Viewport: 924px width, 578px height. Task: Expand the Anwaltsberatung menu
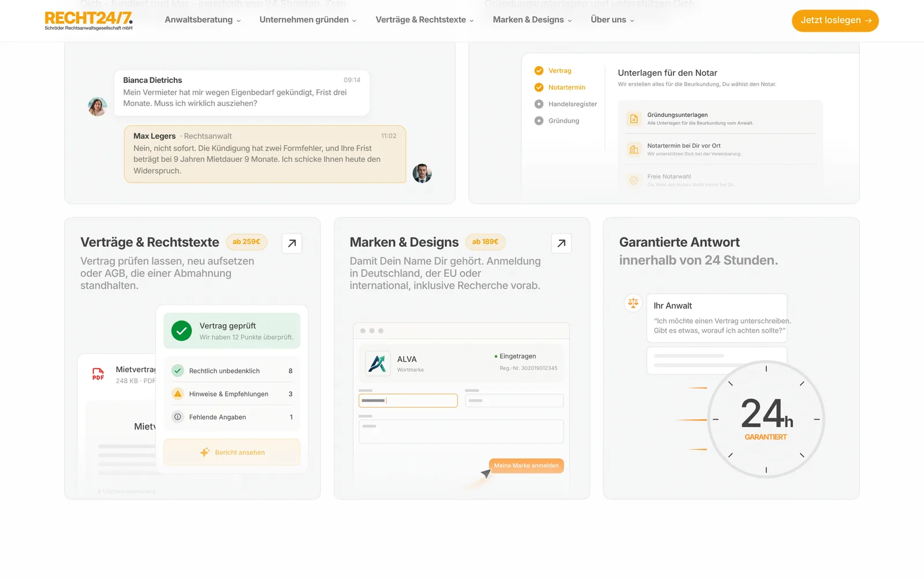203,20
